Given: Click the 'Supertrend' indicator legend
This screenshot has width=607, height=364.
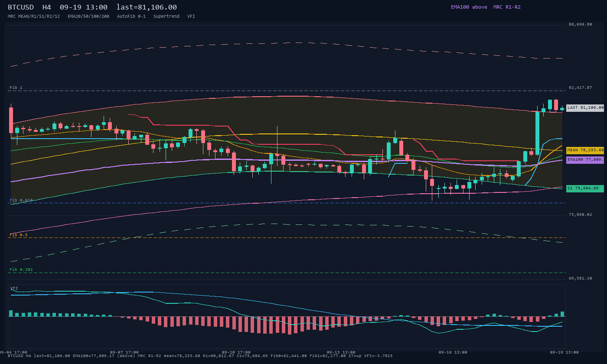Looking at the screenshot, I should [x=166, y=16].
